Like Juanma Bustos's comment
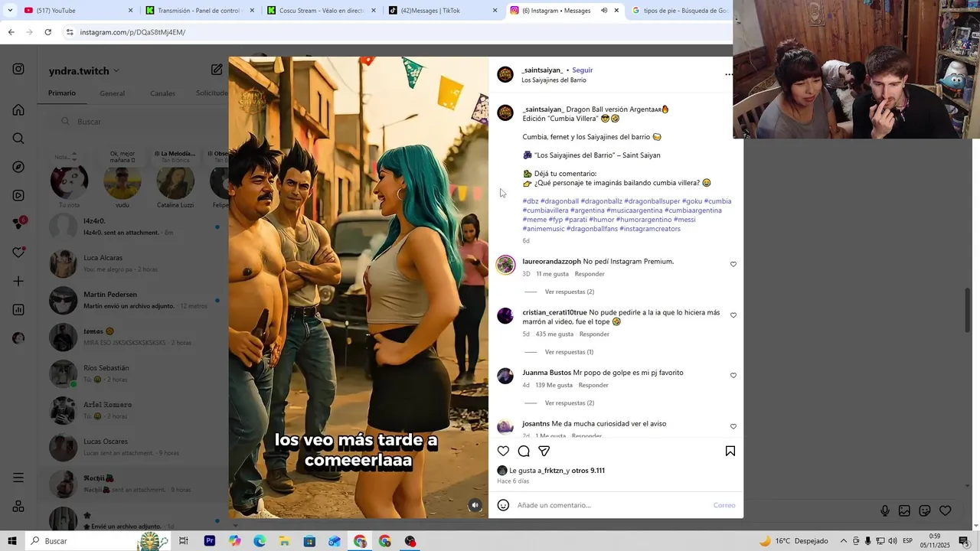 click(733, 376)
